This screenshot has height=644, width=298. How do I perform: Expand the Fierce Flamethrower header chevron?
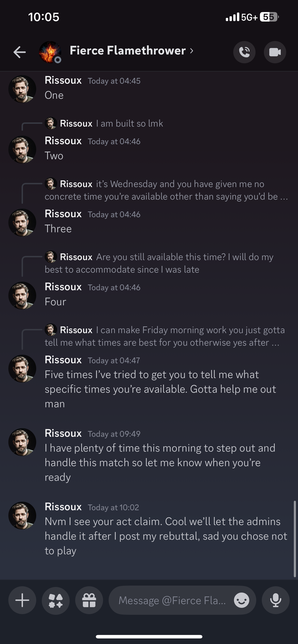coord(192,51)
